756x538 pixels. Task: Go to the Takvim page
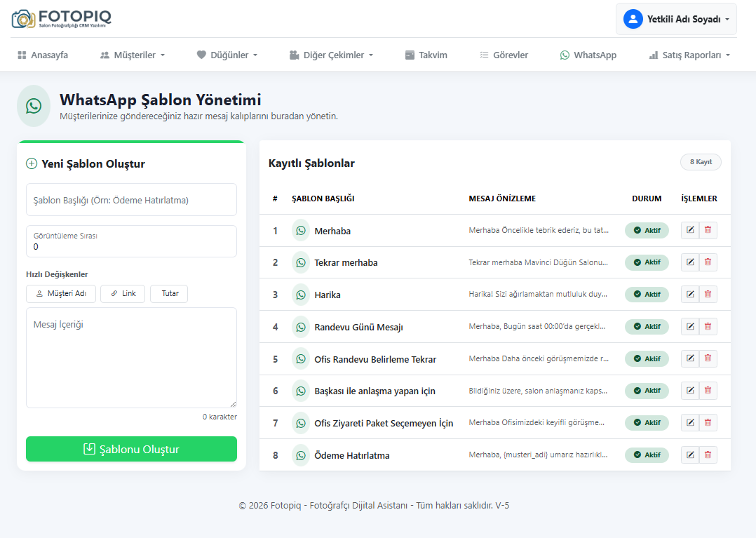(426, 55)
